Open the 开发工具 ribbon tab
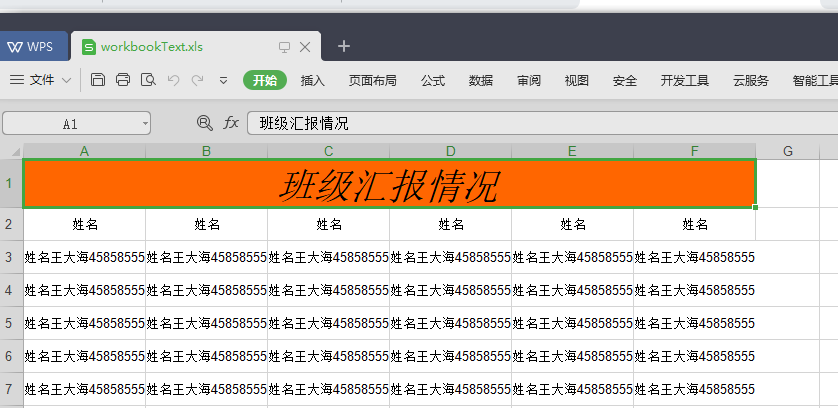The width and height of the screenshot is (838, 408). tap(685, 81)
